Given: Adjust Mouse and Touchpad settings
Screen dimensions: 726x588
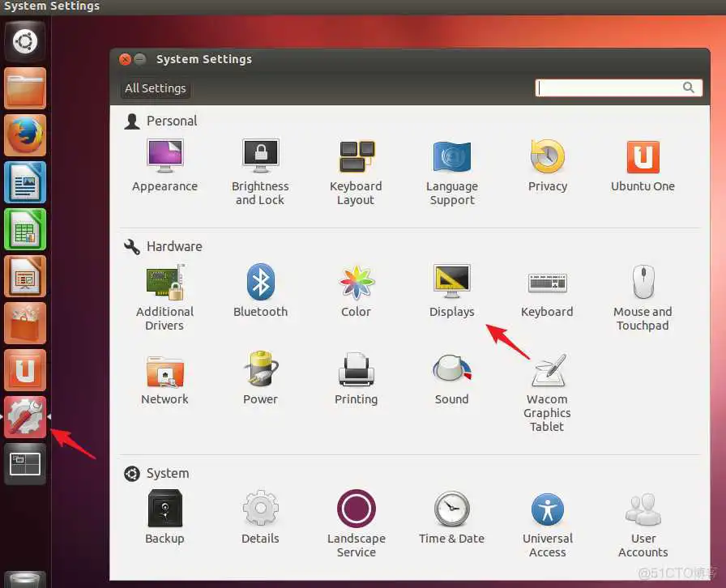Looking at the screenshot, I should pos(643,292).
